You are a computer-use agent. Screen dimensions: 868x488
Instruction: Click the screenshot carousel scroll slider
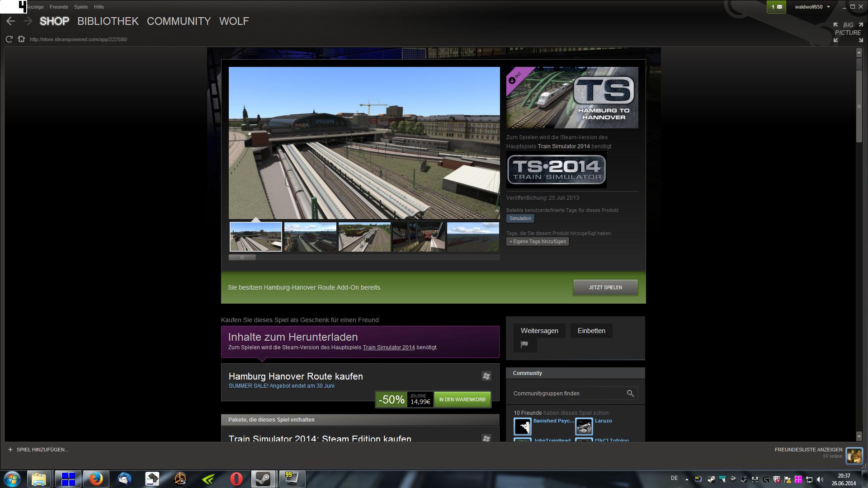(x=242, y=258)
